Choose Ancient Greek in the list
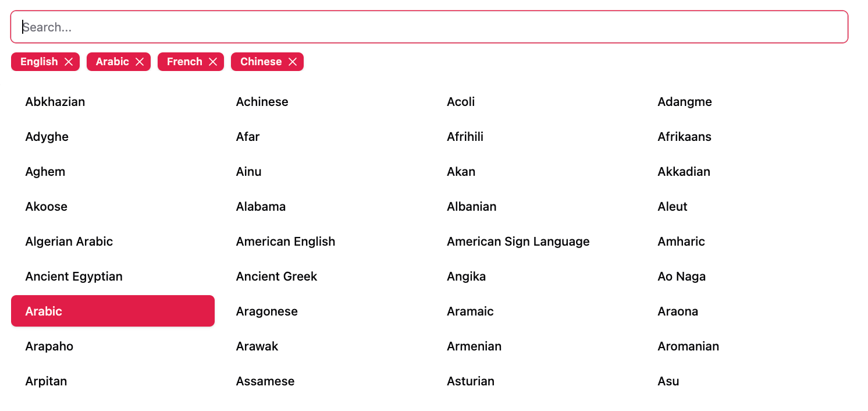Viewport: 868px width, 411px height. (x=323, y=276)
